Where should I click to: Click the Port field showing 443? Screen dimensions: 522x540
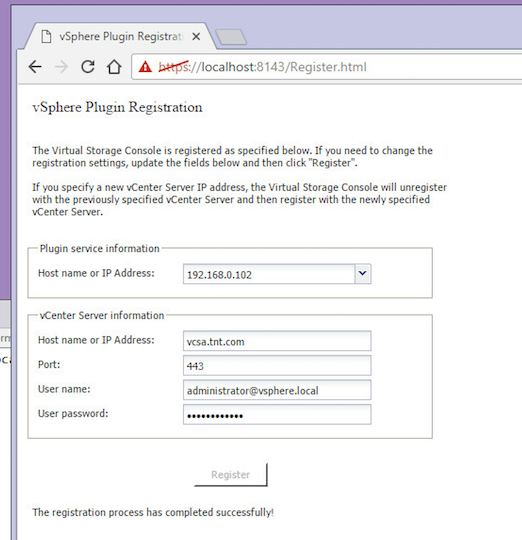pos(277,365)
